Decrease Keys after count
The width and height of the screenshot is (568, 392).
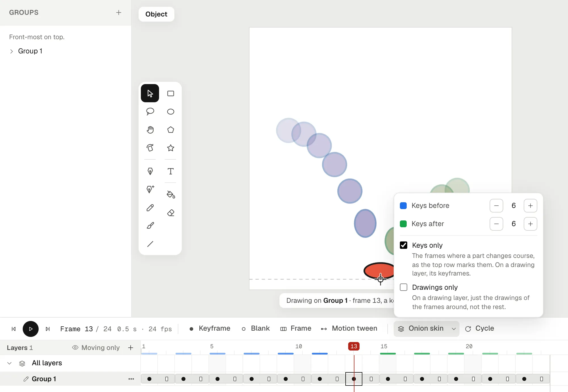(x=496, y=224)
